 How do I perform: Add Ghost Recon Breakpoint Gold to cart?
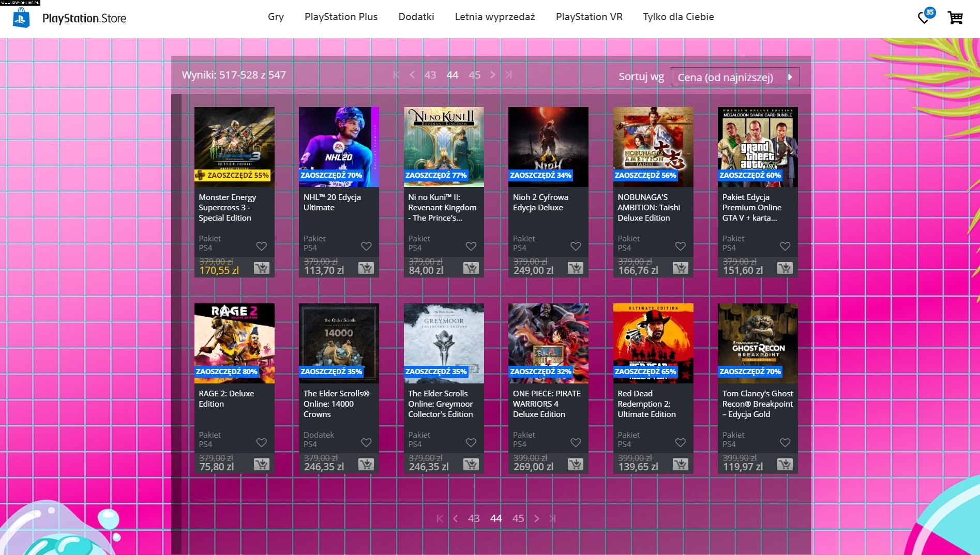(x=785, y=464)
